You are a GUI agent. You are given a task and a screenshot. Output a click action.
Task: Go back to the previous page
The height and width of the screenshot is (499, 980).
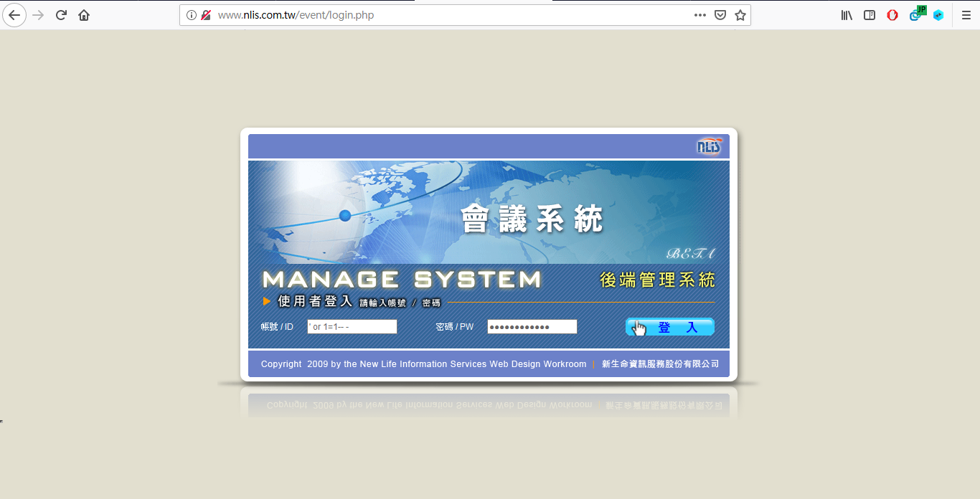pyautogui.click(x=14, y=15)
